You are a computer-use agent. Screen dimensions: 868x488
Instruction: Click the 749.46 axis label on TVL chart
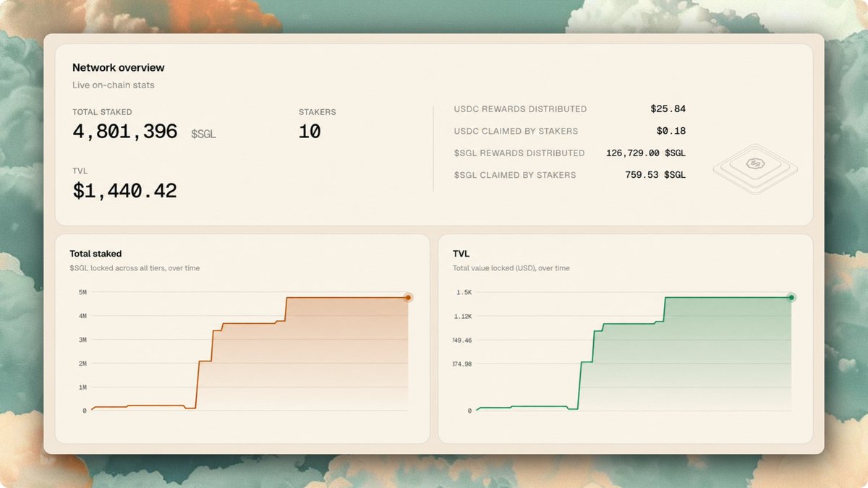[x=462, y=340]
